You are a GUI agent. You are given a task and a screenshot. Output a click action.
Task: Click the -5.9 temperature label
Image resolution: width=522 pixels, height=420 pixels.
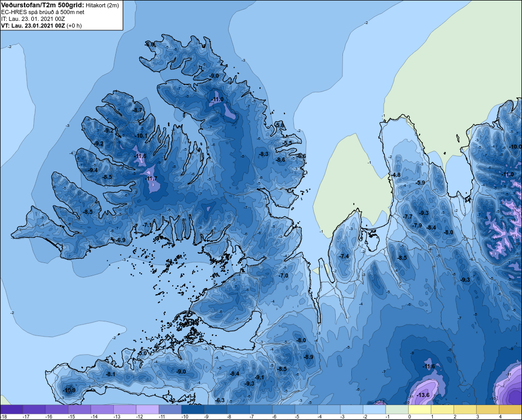[x=420, y=183]
